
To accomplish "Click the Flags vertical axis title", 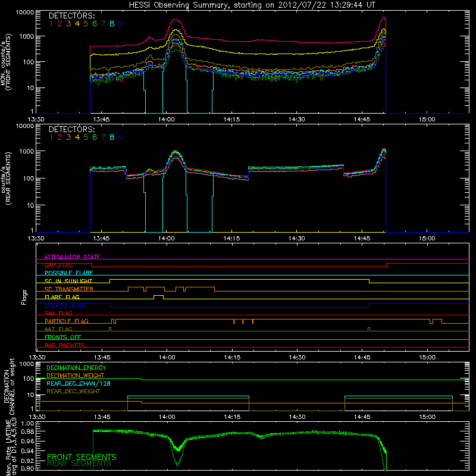I will click(24, 297).
